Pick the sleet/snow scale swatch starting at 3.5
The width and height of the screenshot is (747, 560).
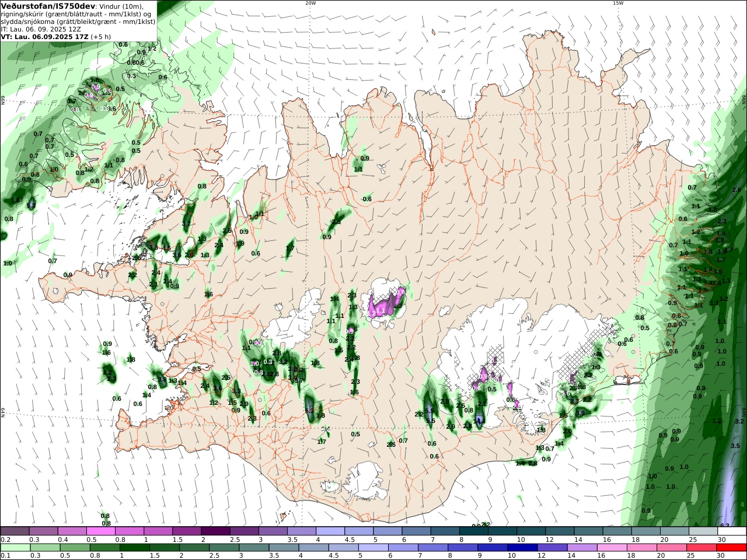pos(302,531)
